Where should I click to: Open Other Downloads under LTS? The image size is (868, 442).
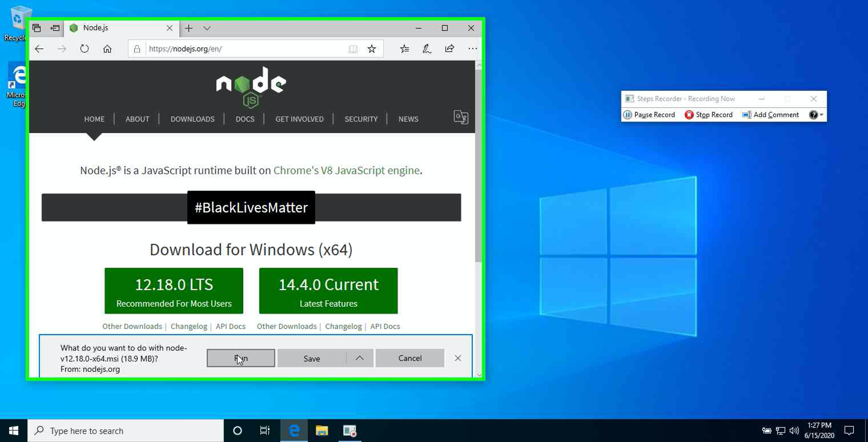coord(132,327)
